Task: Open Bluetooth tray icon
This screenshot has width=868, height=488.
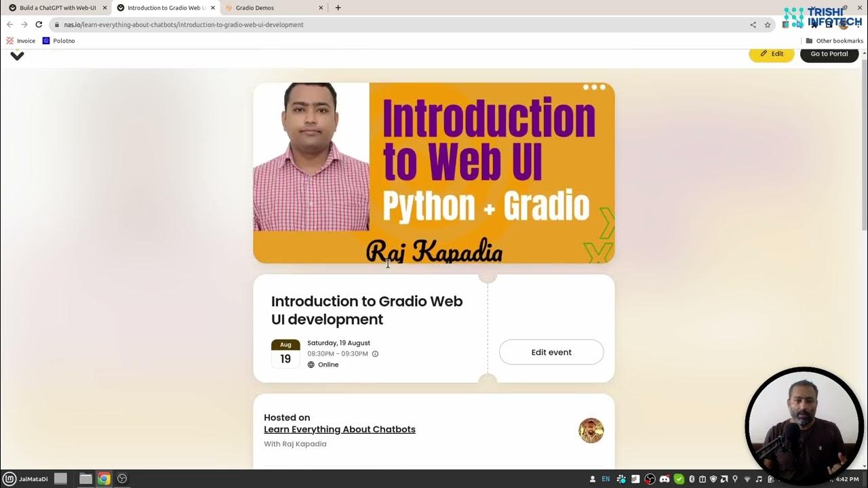Action: (692, 479)
